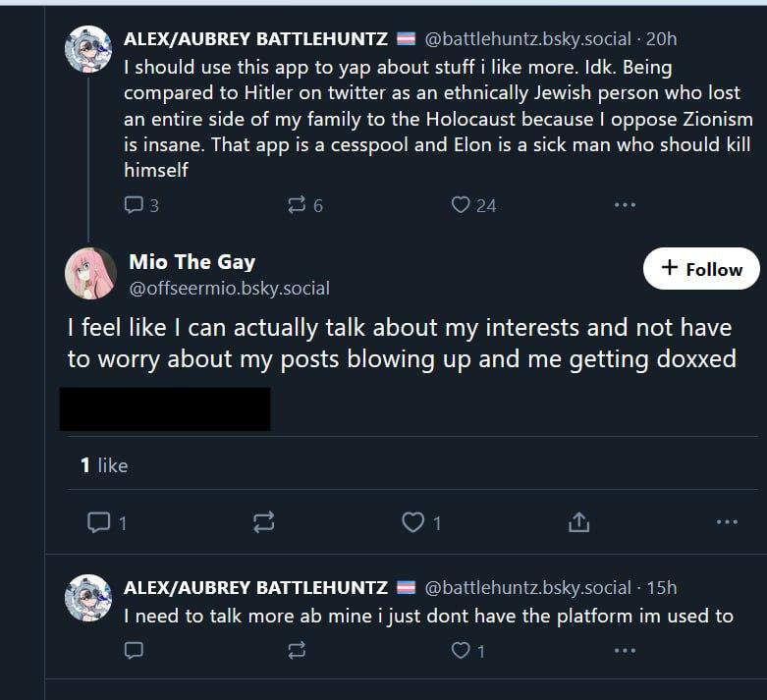Like the top post with 24 likes
This screenshot has height=700, width=767.
(461, 205)
